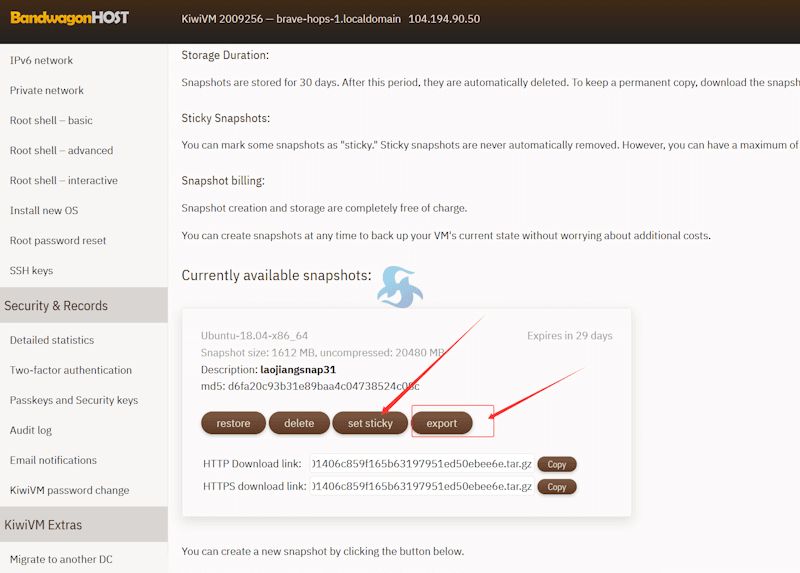
Task: Open Migrate to another DC
Action: pos(61,559)
